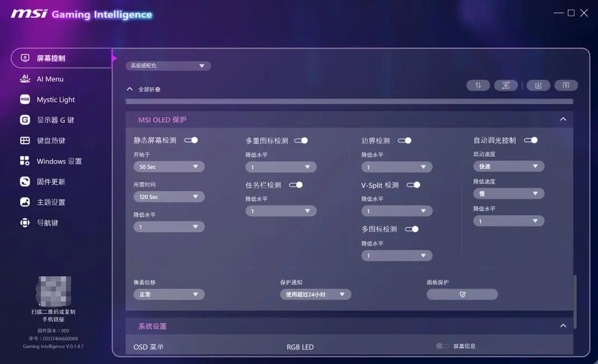Click the Windows 设置 sidebar icon

[x=25, y=161]
